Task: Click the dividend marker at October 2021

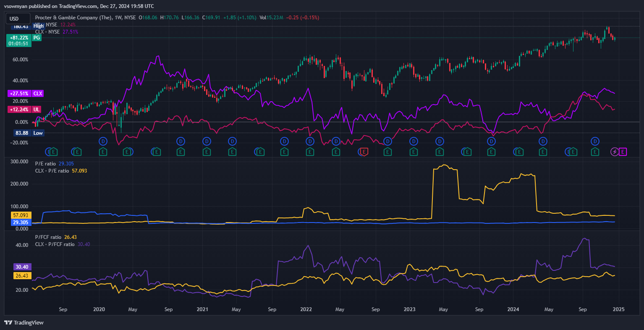Action: coord(284,141)
